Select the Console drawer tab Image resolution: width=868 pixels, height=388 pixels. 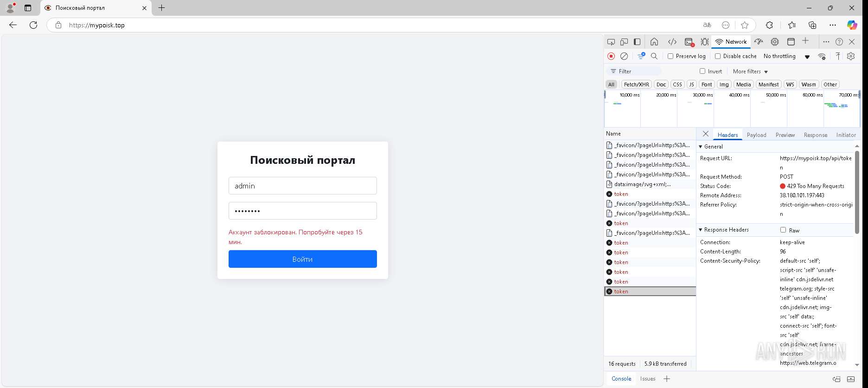coord(621,379)
